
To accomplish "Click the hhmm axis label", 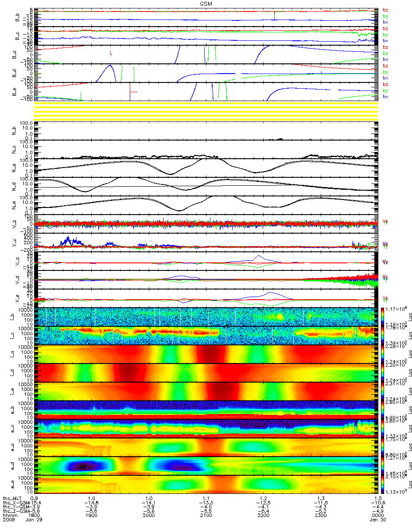I will pos(10,515).
